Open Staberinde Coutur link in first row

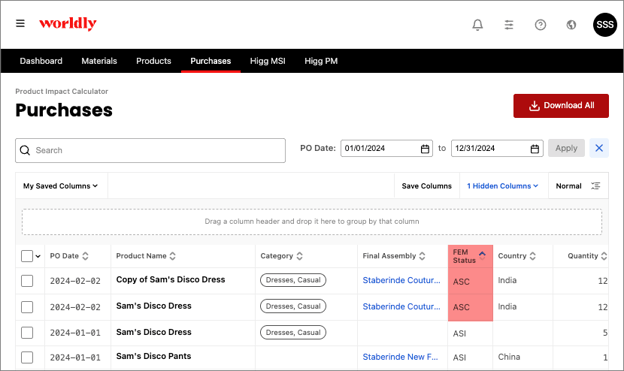coord(401,280)
